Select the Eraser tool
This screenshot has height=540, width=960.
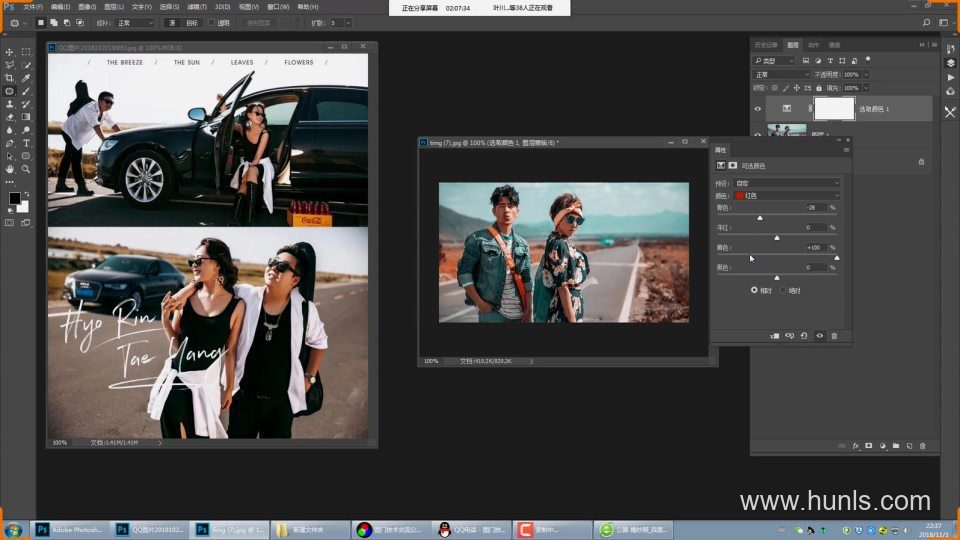[x=9, y=117]
